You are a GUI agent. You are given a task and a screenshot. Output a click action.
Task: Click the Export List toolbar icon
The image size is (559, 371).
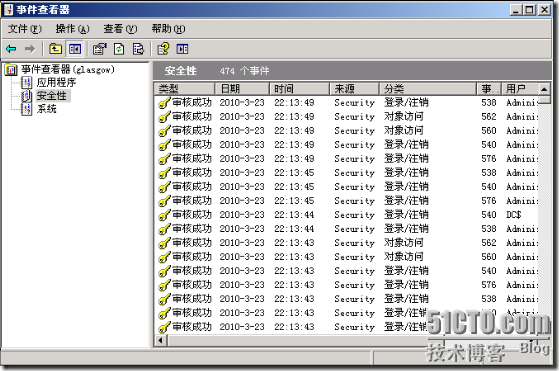pyautogui.click(x=138, y=49)
